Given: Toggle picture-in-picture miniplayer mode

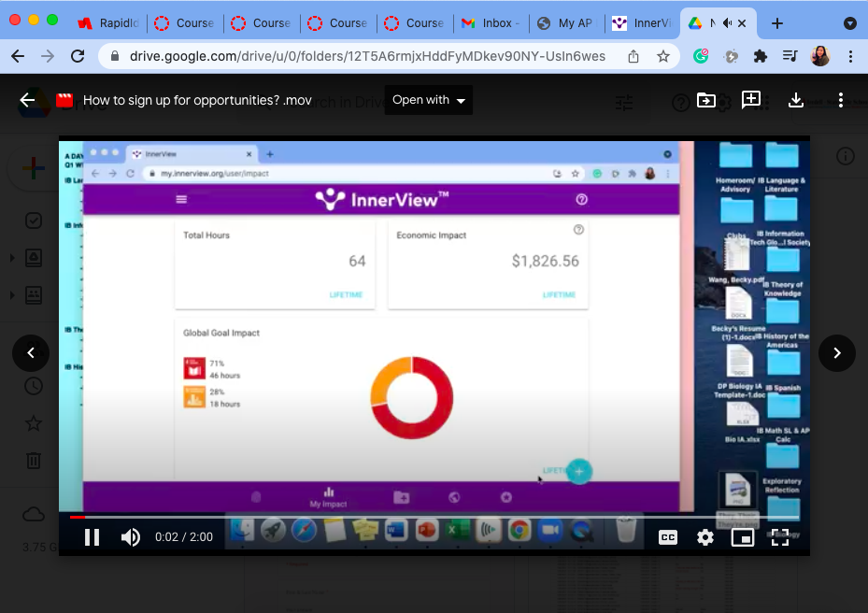Looking at the screenshot, I should (x=743, y=537).
